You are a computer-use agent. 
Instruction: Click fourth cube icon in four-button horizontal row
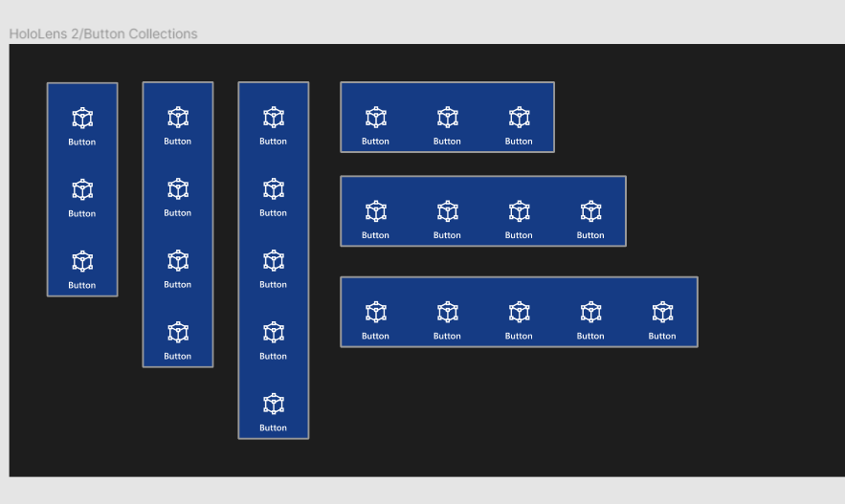click(x=591, y=211)
